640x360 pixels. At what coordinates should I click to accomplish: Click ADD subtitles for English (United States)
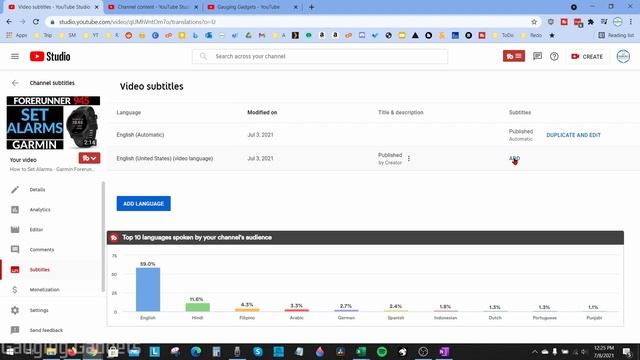(x=514, y=158)
